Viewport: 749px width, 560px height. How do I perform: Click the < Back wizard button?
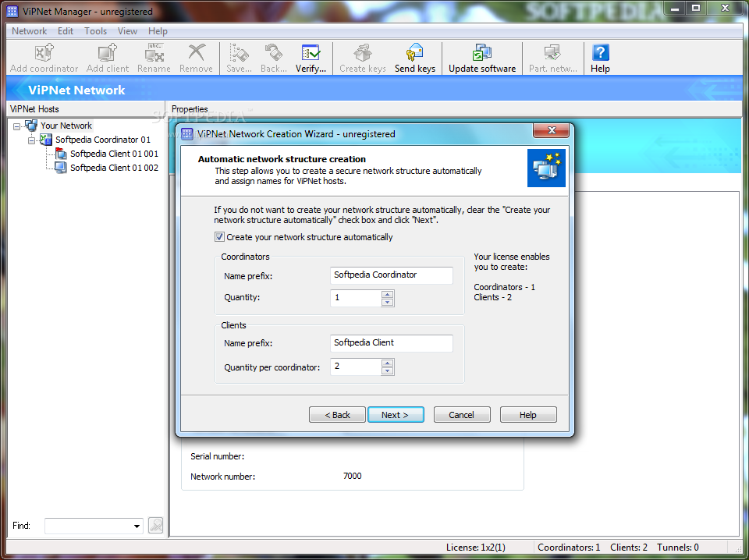pyautogui.click(x=337, y=415)
